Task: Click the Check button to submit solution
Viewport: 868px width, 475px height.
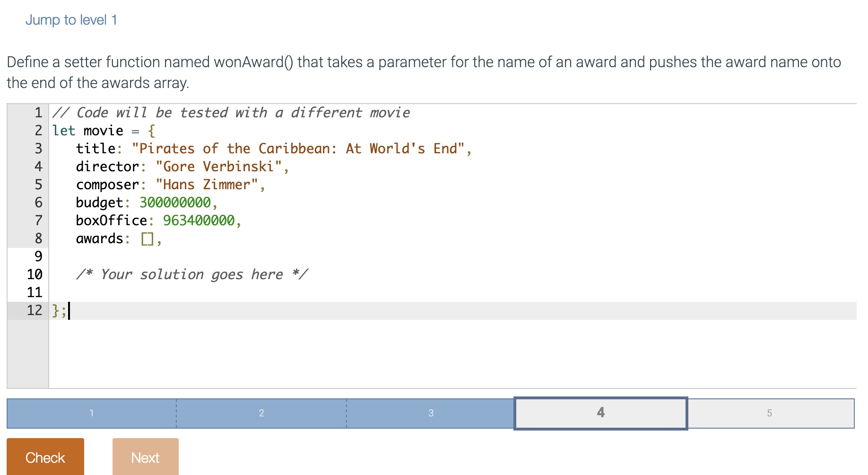Action: click(45, 457)
